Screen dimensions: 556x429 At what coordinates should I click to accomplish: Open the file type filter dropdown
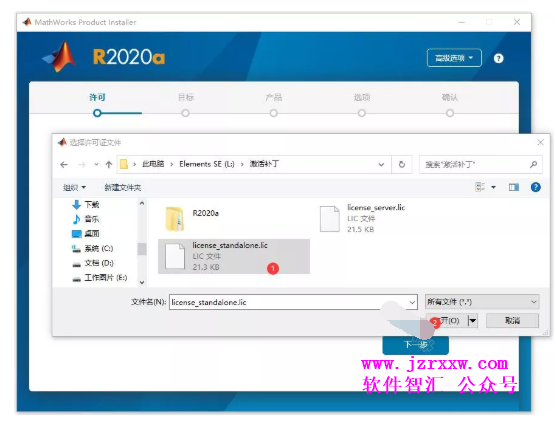[482, 302]
